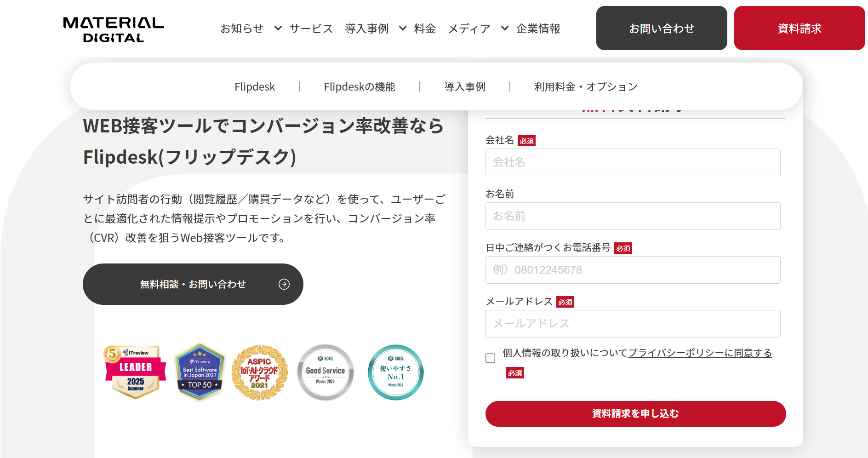Click the ASPIC IoT・AI・クラウドアワード 2021 badge

[259, 372]
